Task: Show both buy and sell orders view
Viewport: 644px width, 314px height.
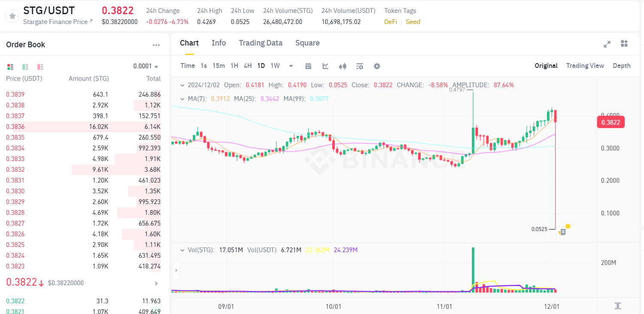Action: [x=10, y=67]
